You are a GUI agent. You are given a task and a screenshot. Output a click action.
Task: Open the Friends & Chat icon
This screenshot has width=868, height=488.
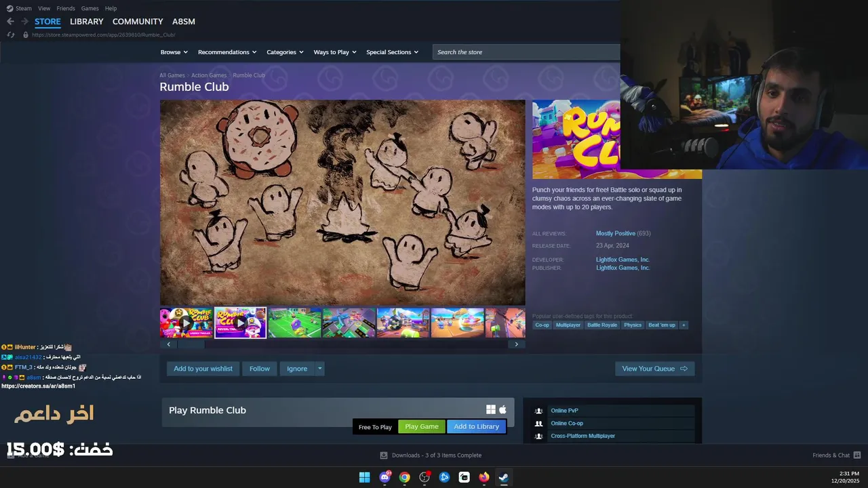pos(857,455)
